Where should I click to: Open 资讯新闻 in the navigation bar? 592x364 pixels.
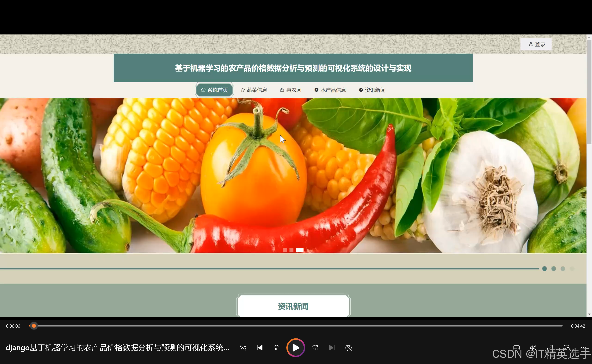click(372, 90)
